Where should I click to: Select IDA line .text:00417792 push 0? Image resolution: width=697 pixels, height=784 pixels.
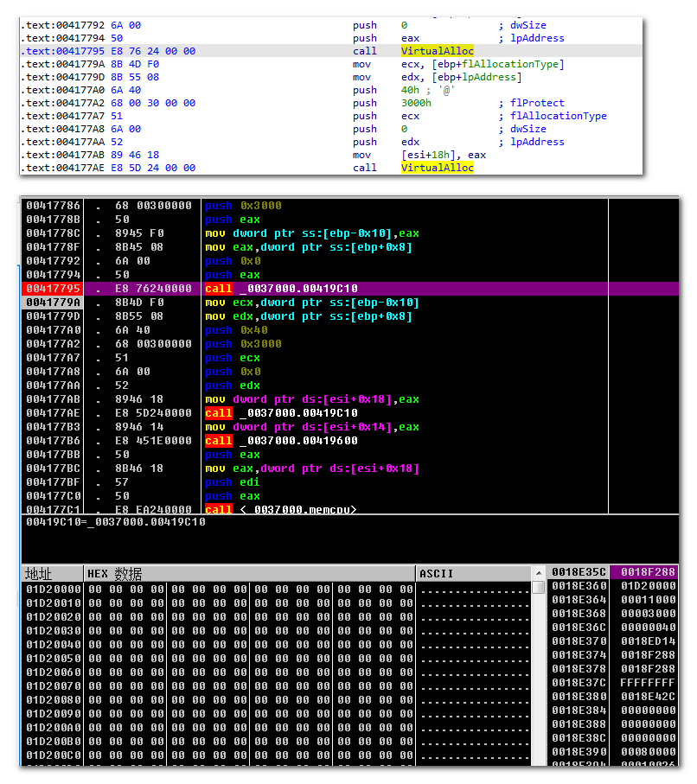[330, 25]
